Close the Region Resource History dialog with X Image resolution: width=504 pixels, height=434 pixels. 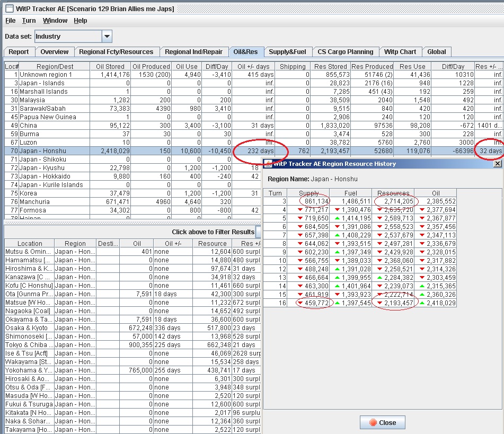coord(497,164)
